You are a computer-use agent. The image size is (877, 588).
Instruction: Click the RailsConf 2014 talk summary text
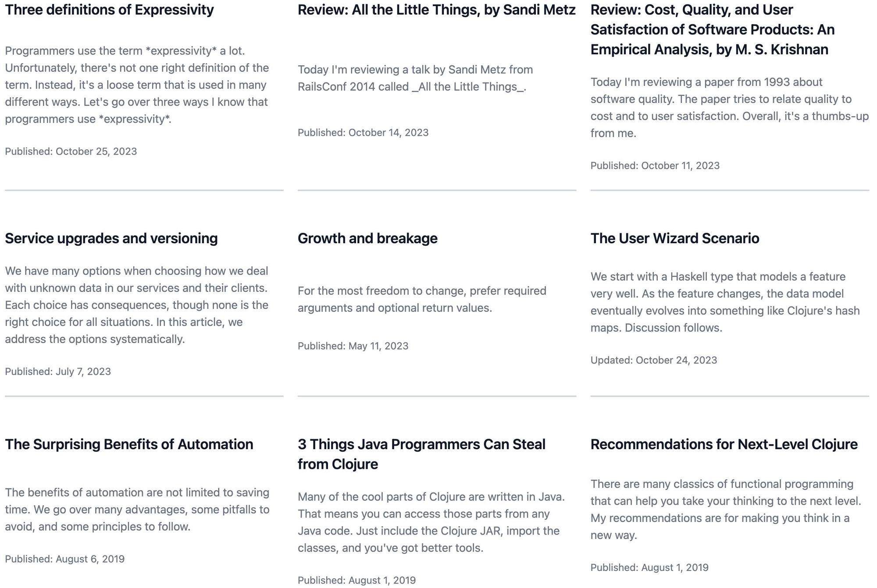pyautogui.click(x=415, y=78)
